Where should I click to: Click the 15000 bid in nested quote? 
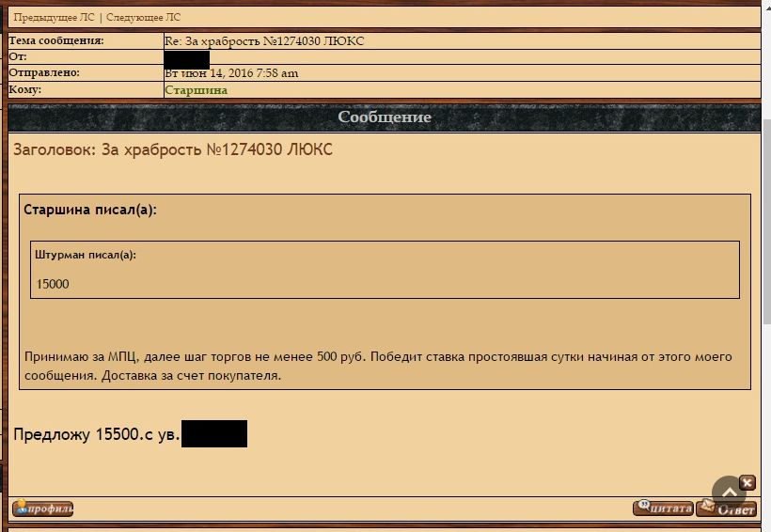tap(53, 284)
